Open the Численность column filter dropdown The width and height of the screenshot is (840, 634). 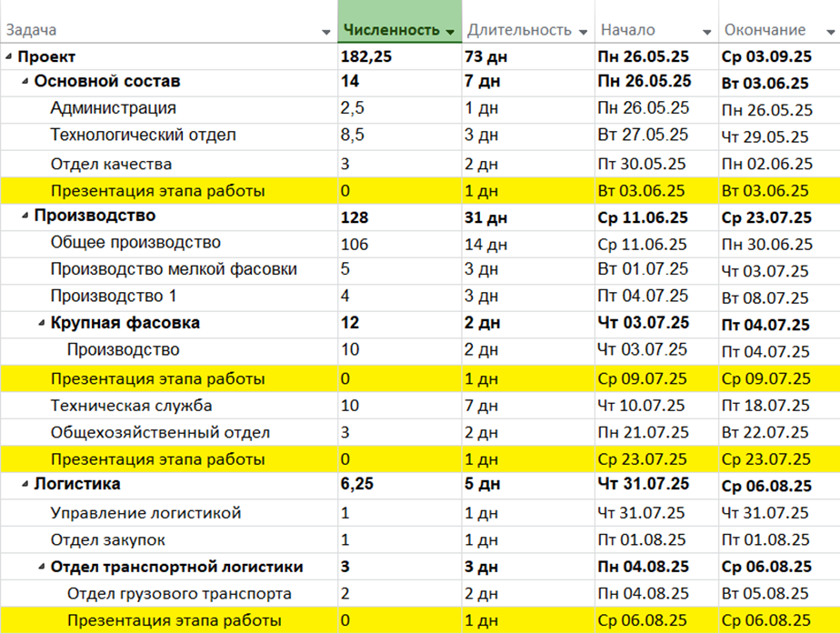pyautogui.click(x=450, y=32)
